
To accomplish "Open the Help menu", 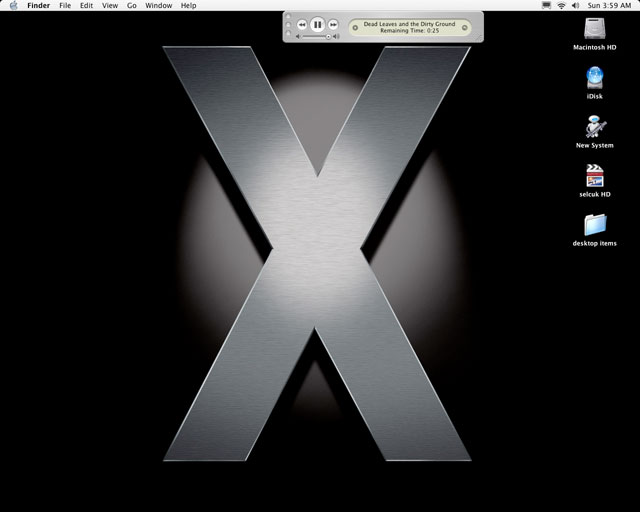I will click(188, 5).
